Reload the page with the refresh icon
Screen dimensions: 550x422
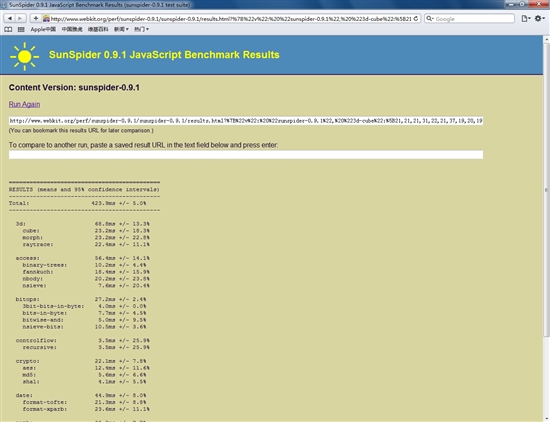tap(416, 19)
